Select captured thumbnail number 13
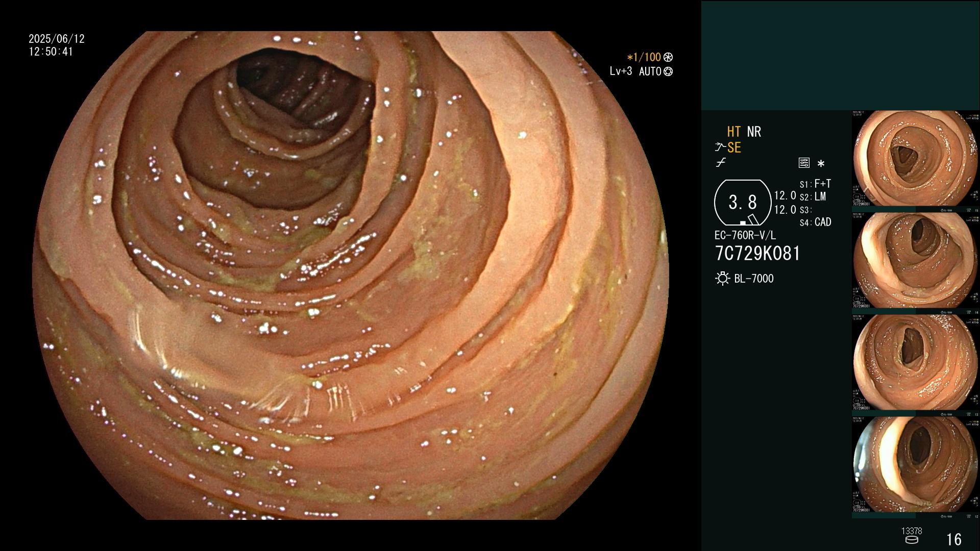The width and height of the screenshot is (980, 551). pos(916,363)
